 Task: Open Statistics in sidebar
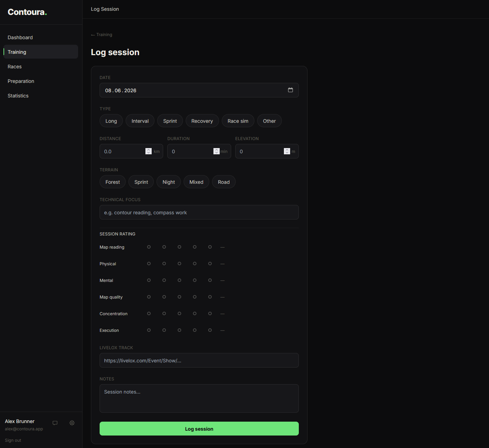pyautogui.click(x=41, y=96)
